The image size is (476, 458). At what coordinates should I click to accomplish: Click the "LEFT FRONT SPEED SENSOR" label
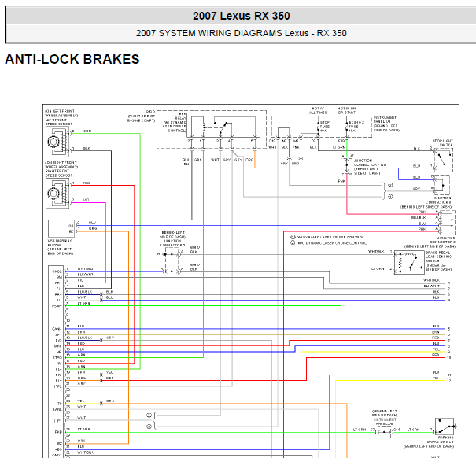coord(59,122)
